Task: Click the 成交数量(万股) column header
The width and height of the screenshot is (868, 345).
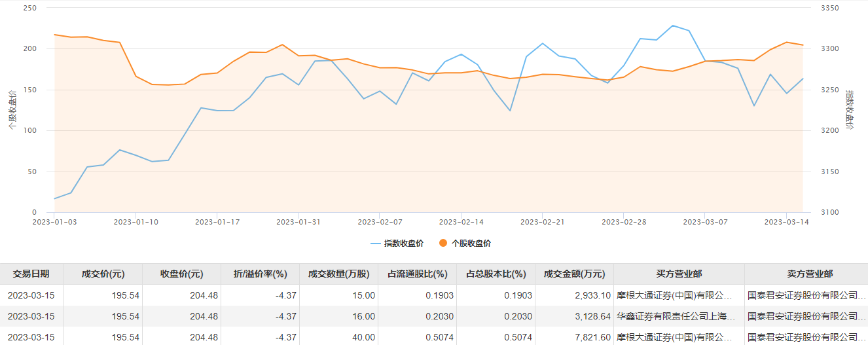Action: pos(338,274)
